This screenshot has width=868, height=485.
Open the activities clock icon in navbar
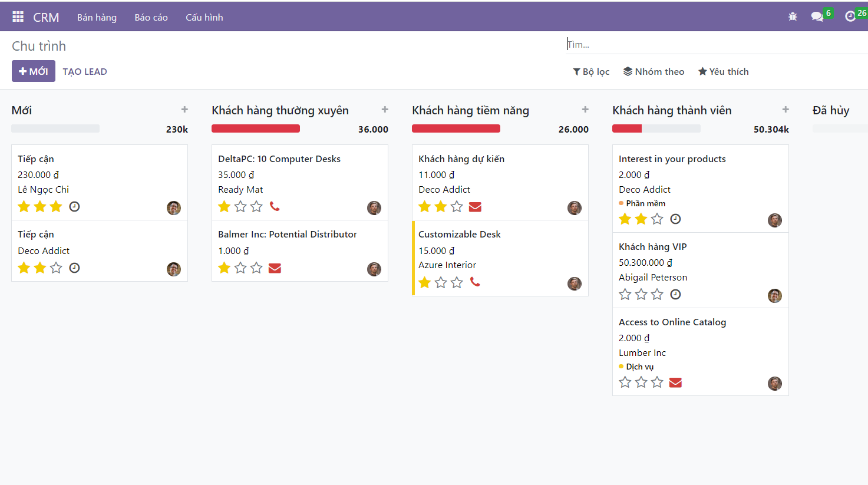[x=850, y=17]
